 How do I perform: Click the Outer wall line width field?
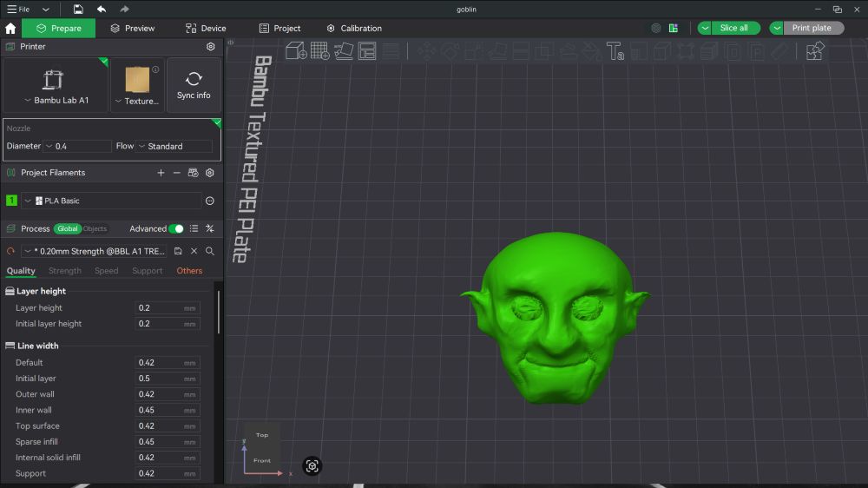click(168, 394)
